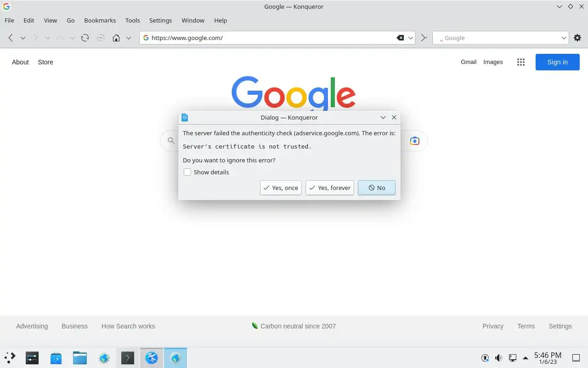Open the Gmail link
This screenshot has width=588, height=368.
469,62
